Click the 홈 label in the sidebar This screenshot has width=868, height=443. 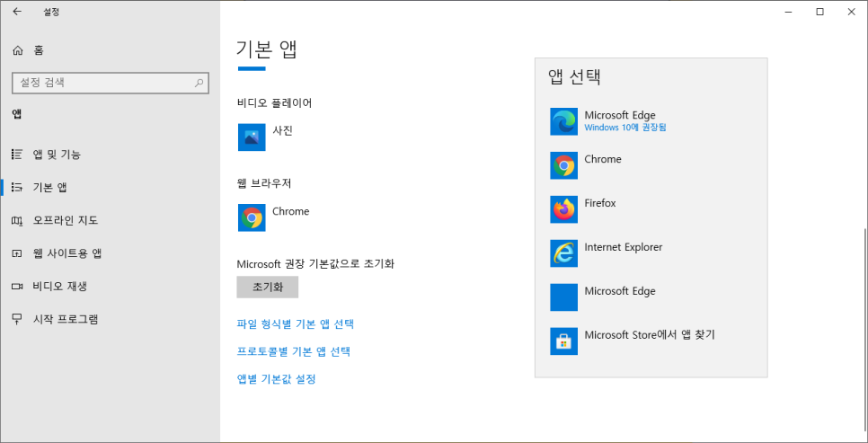pyautogui.click(x=39, y=51)
